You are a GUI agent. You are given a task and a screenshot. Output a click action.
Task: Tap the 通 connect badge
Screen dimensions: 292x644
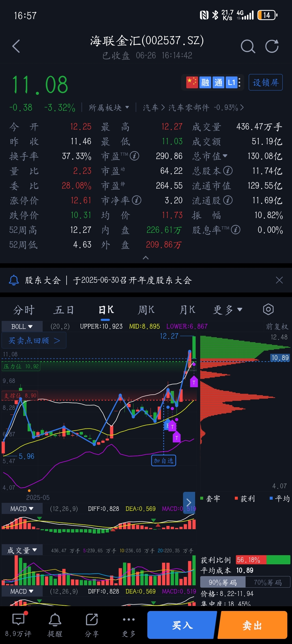218,82
